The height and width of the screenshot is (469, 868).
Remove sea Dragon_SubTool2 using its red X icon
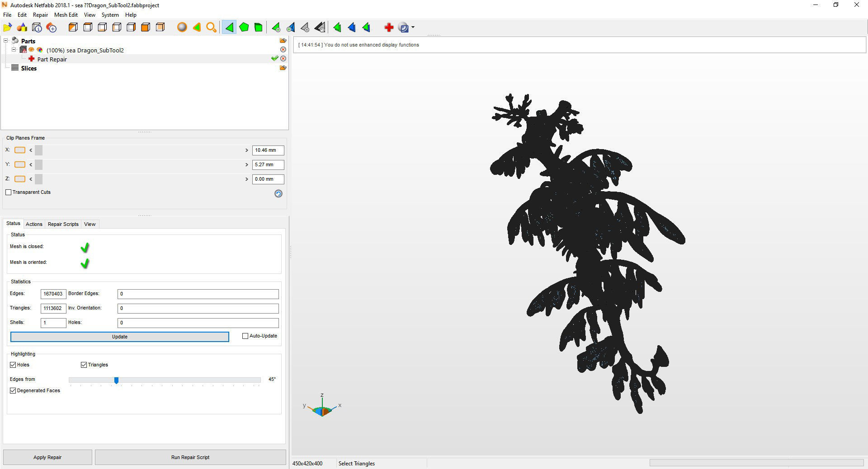click(x=283, y=50)
